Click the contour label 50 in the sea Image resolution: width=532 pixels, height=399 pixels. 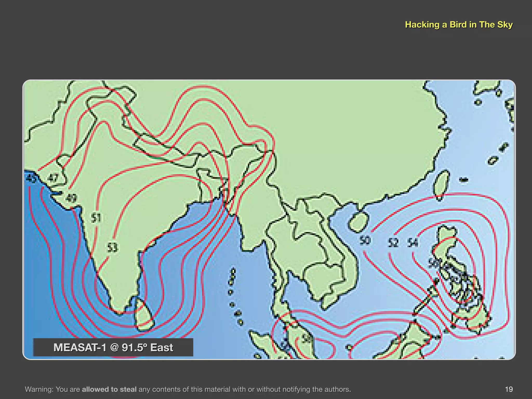point(365,240)
